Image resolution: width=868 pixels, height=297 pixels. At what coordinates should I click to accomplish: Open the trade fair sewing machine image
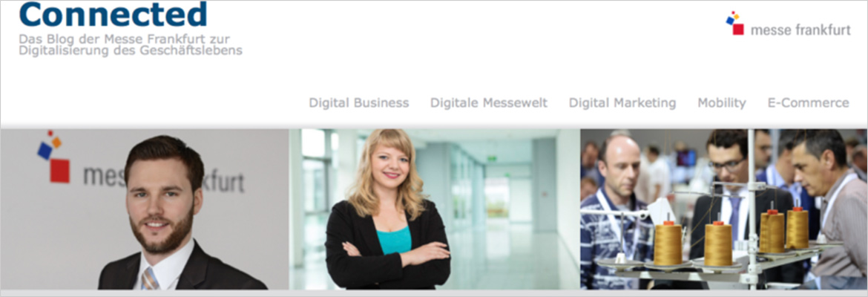723,209
